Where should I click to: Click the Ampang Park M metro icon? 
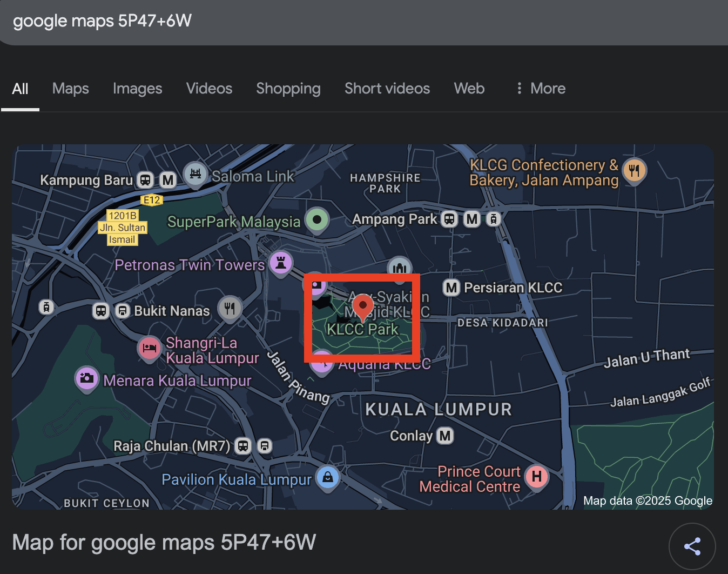pyautogui.click(x=473, y=219)
